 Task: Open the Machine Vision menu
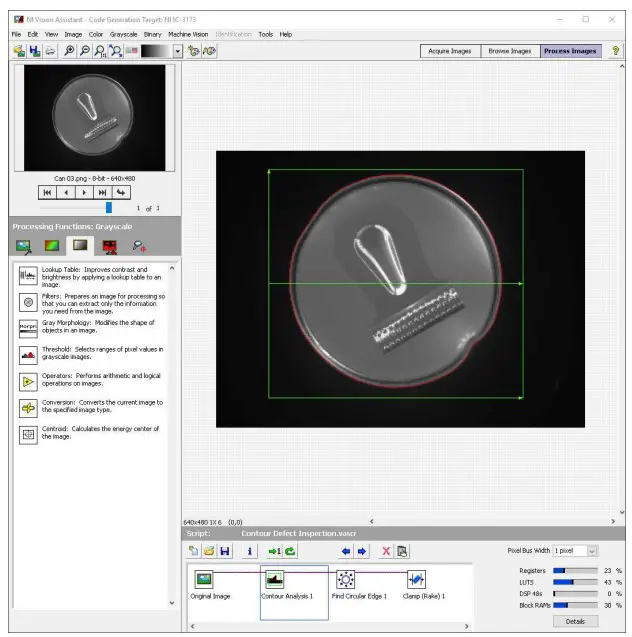tap(187, 34)
